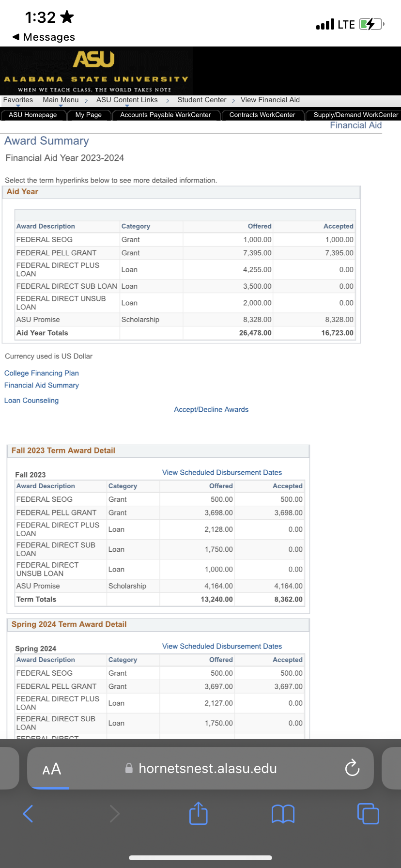Viewport: 401px width, 868px height.
Task: Tap the battery charging status icon
Action: coord(371,24)
